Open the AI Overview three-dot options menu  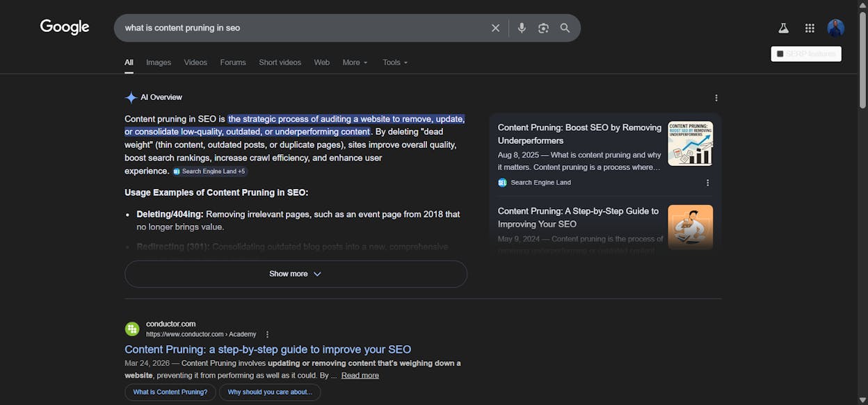coord(716,98)
